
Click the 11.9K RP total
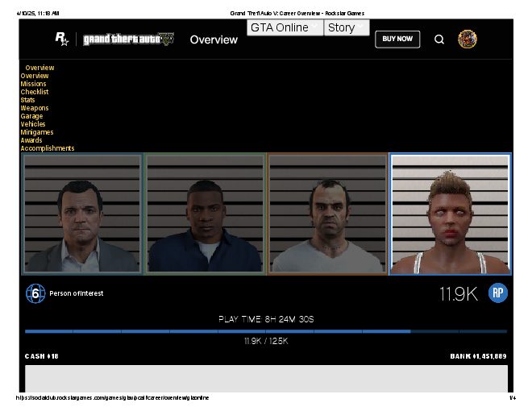[x=459, y=293]
